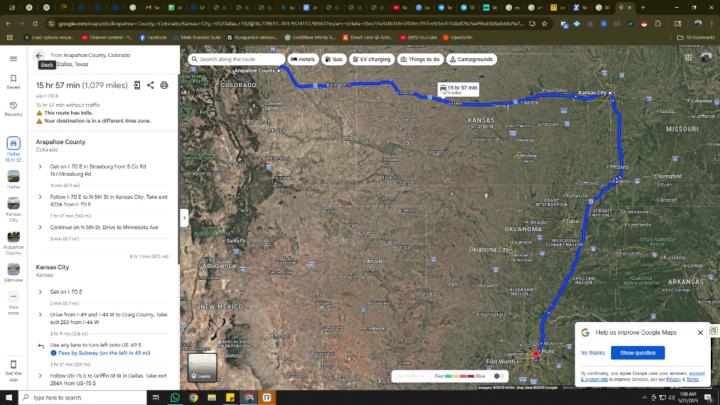This screenshot has width=720, height=405.
Task: Expand step Follow I-70 E to N 5th St
Action: coord(40,197)
